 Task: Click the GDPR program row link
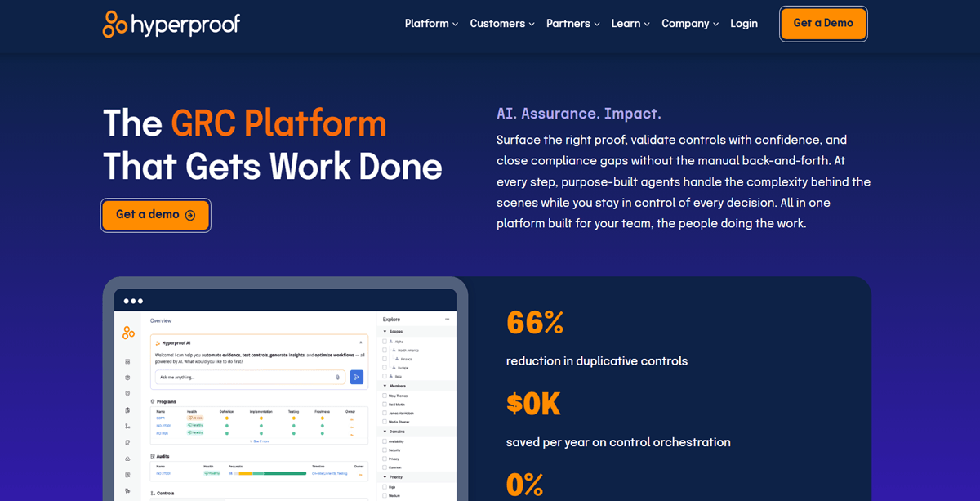click(160, 418)
